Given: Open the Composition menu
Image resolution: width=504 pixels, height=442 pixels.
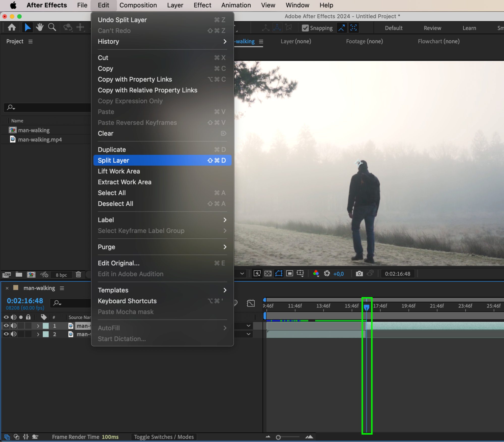Looking at the screenshot, I should coord(138,5).
